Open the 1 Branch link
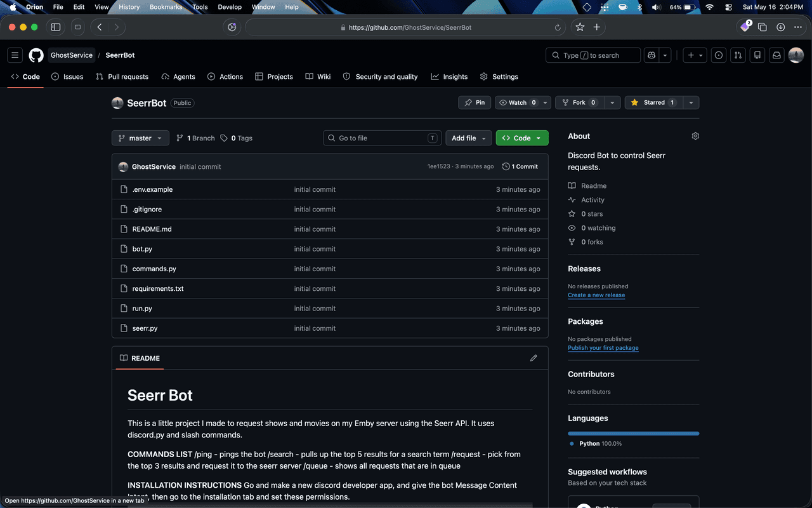 tap(195, 138)
